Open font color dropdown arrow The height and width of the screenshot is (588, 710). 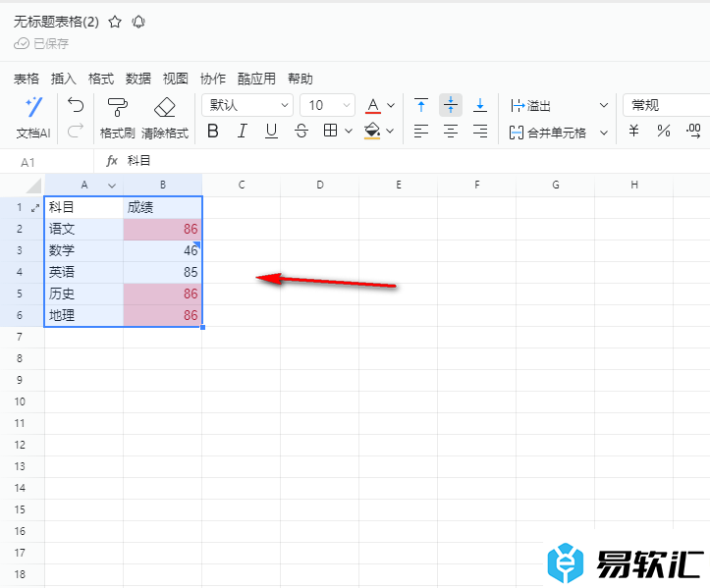click(391, 106)
